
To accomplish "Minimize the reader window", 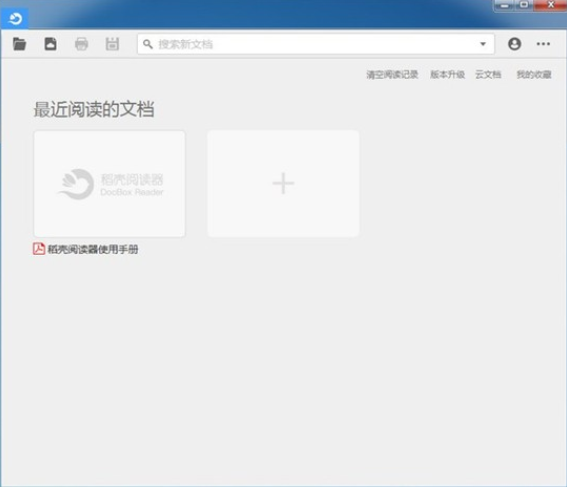I will 505,5.
